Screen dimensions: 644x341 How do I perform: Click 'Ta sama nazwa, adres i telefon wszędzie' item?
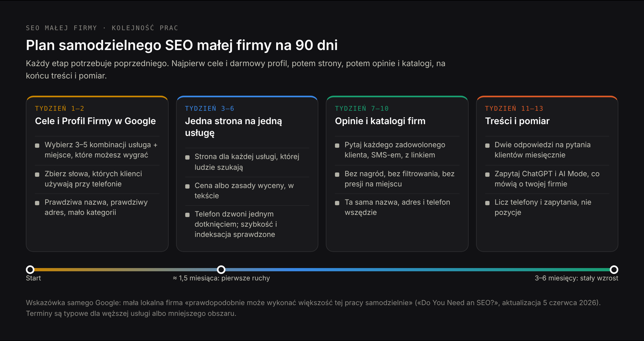pos(397,207)
